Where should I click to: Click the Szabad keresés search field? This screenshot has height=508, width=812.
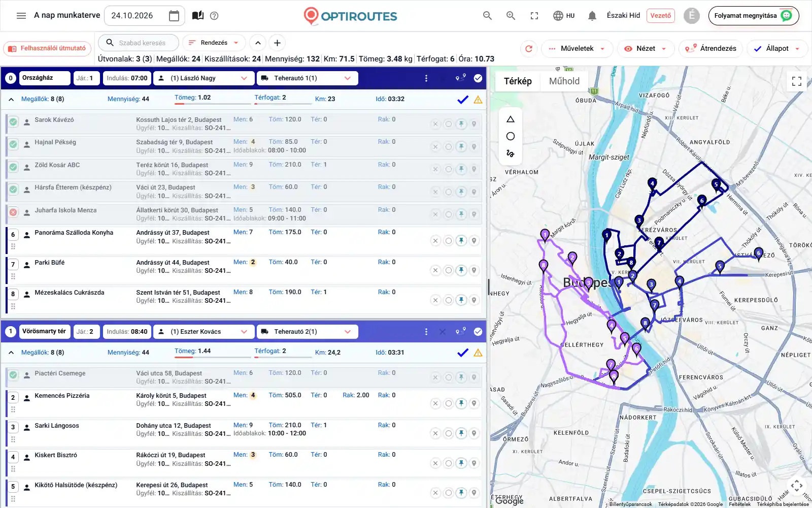(x=139, y=43)
